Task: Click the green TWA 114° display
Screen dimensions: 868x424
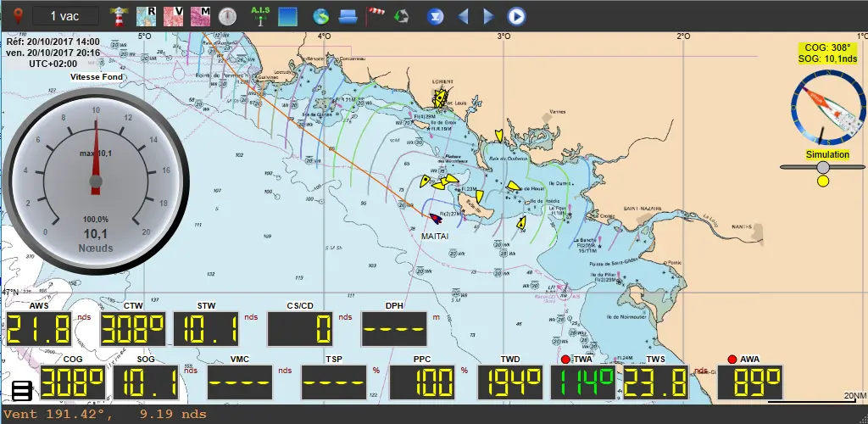Action: [583, 382]
